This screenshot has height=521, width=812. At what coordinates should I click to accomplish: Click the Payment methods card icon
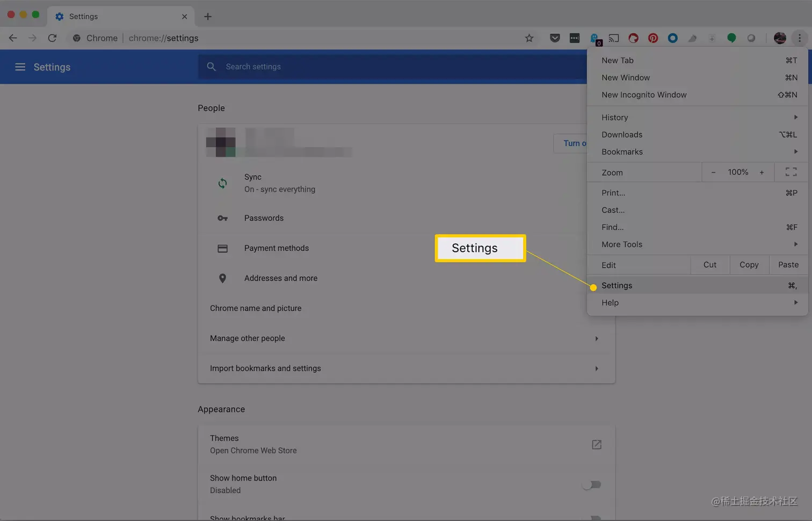pyautogui.click(x=222, y=248)
